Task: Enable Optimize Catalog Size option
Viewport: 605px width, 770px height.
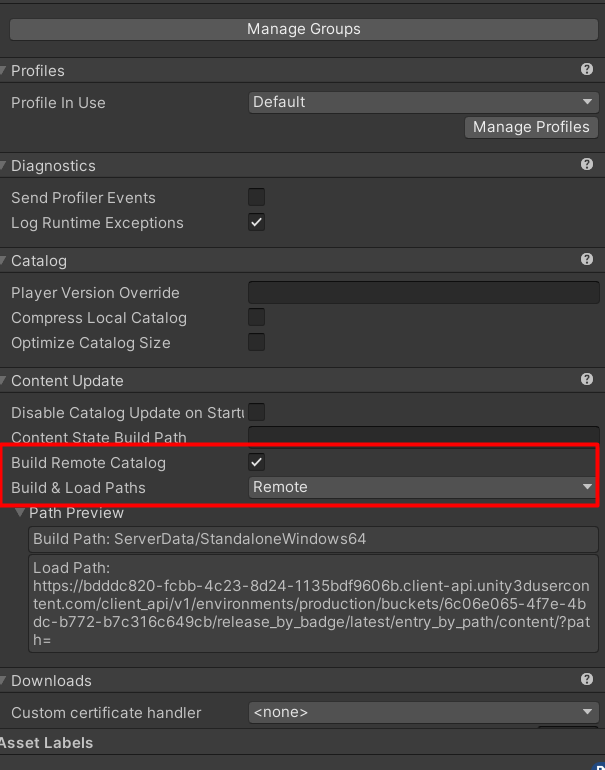Action: [257, 343]
